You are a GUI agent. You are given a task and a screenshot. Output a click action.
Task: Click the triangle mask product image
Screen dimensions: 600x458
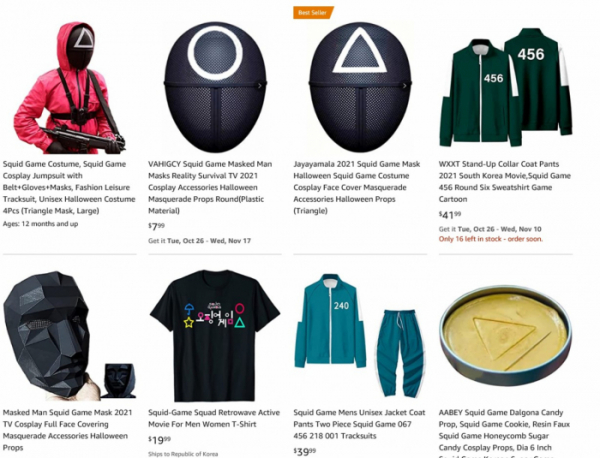point(360,87)
